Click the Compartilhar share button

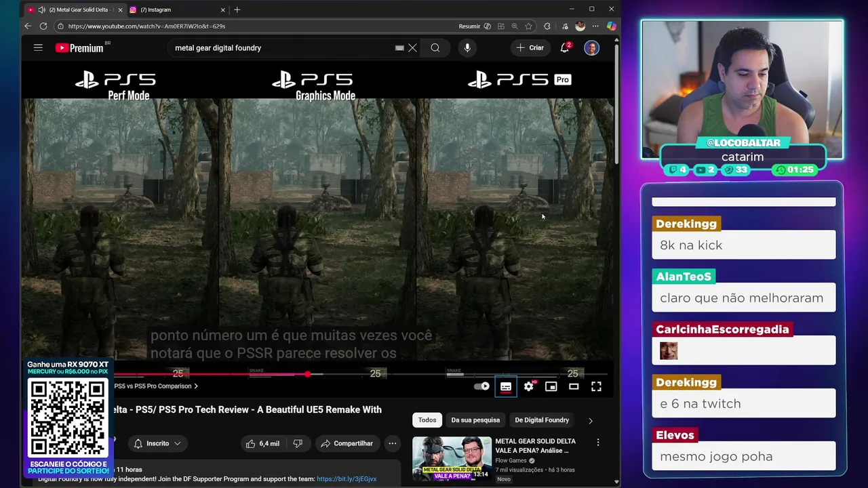click(347, 443)
